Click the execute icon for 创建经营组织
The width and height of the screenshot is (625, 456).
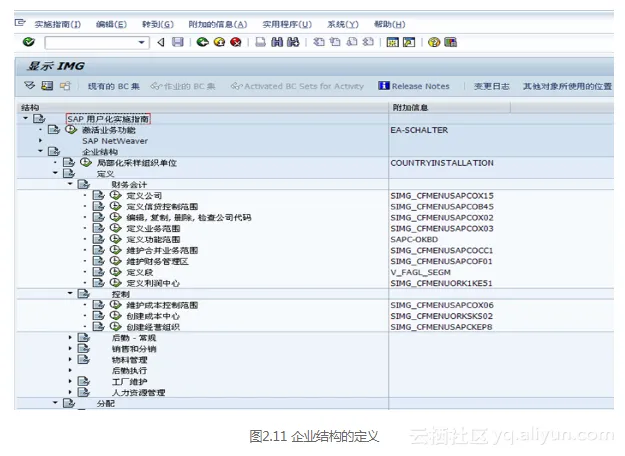pyautogui.click(x=116, y=326)
